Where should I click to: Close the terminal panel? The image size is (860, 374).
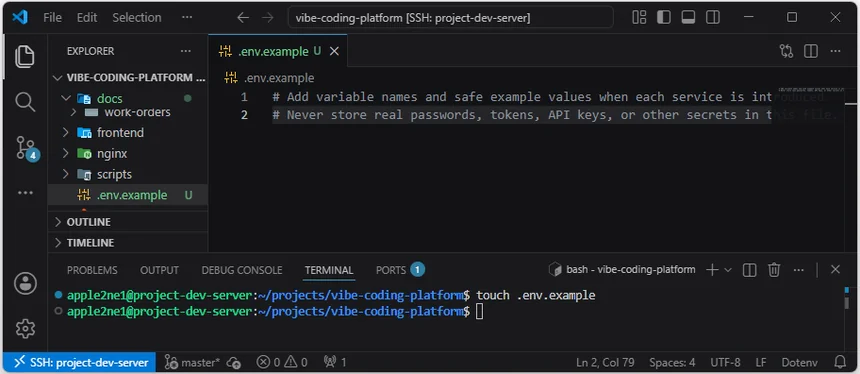(x=835, y=269)
